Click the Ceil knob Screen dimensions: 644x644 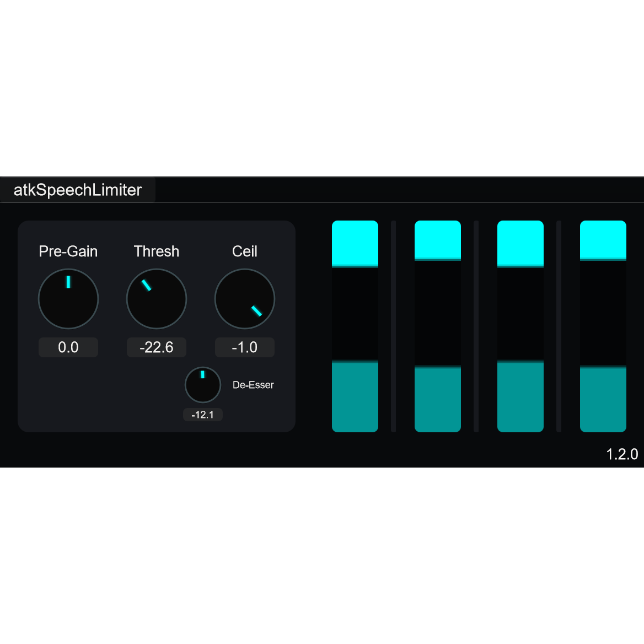point(245,299)
